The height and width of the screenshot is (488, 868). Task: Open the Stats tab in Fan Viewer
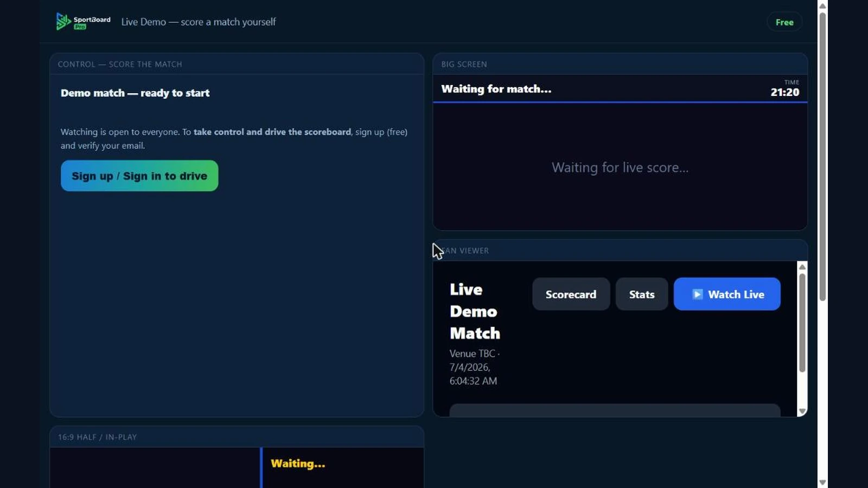click(x=642, y=294)
